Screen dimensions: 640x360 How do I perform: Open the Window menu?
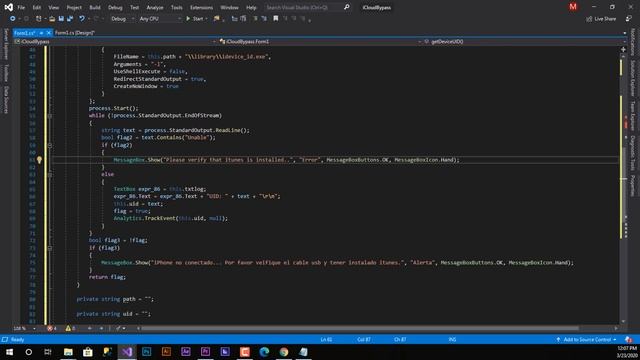click(x=229, y=7)
